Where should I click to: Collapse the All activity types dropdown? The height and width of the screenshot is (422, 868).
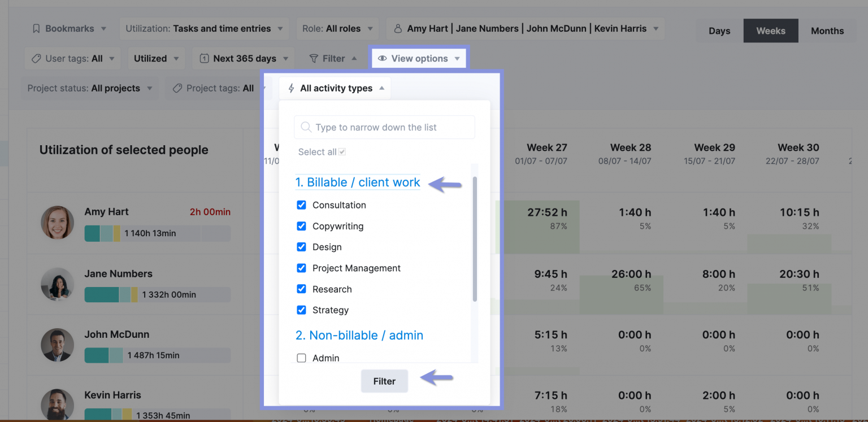point(381,88)
